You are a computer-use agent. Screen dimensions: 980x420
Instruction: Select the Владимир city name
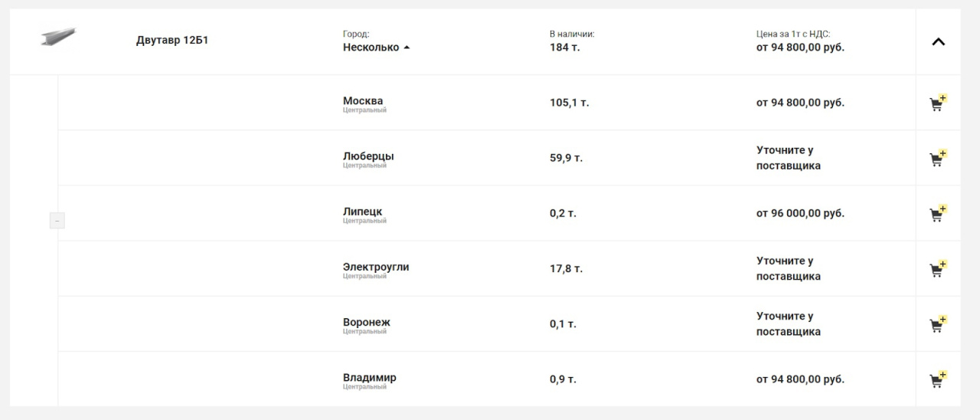pos(370,377)
